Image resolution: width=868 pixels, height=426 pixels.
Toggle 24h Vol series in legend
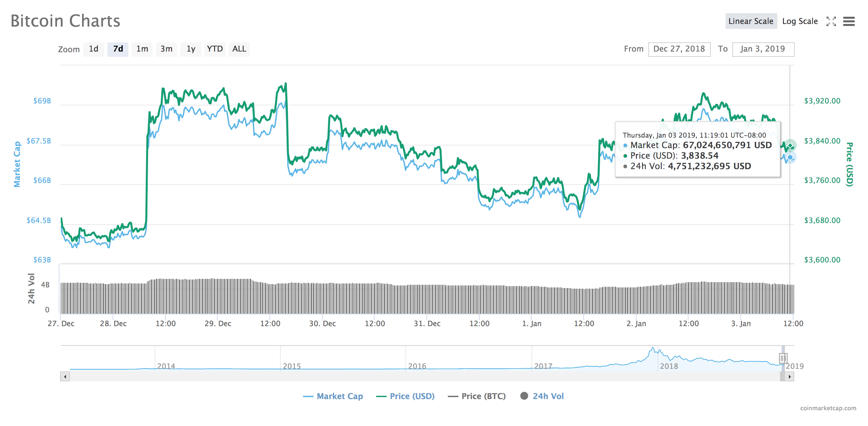542,396
